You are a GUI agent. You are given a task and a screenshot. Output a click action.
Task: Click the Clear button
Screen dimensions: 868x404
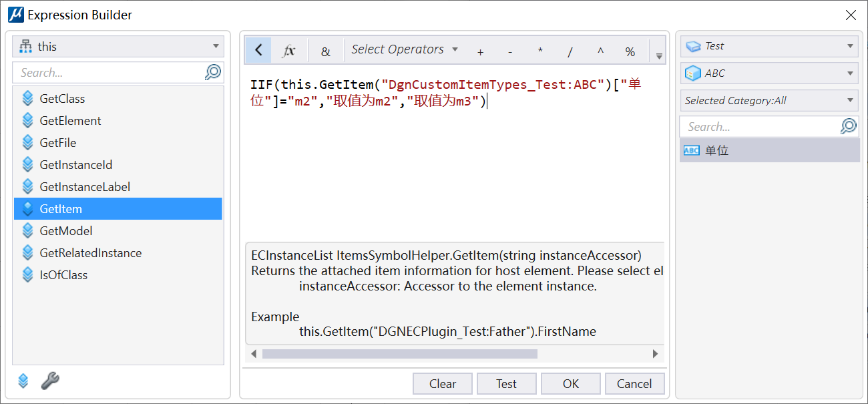coord(442,383)
